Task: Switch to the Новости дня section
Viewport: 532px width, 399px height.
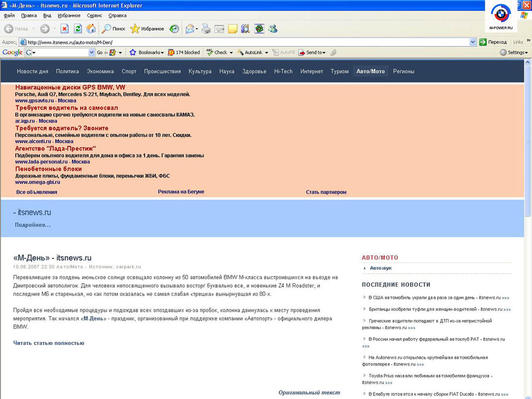Action: pyautogui.click(x=33, y=71)
